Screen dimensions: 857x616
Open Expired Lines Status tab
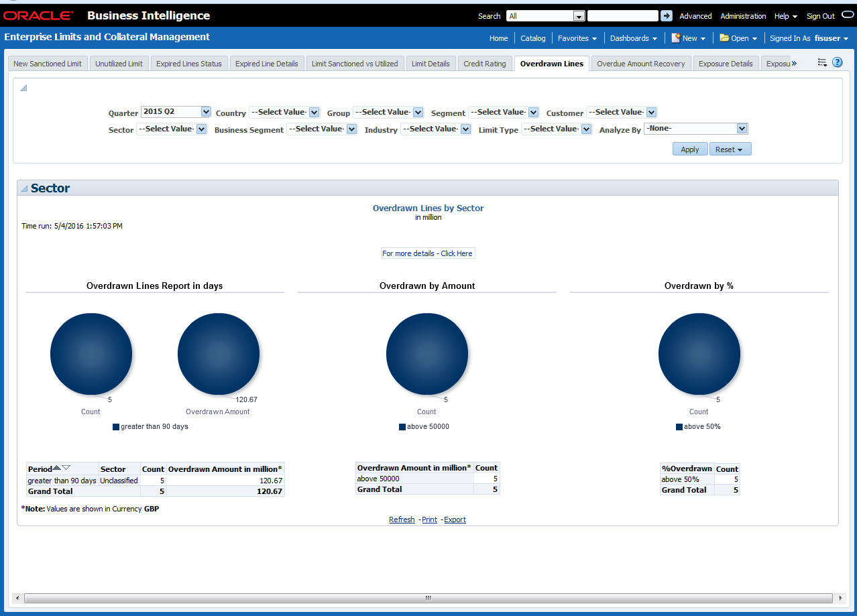189,64
